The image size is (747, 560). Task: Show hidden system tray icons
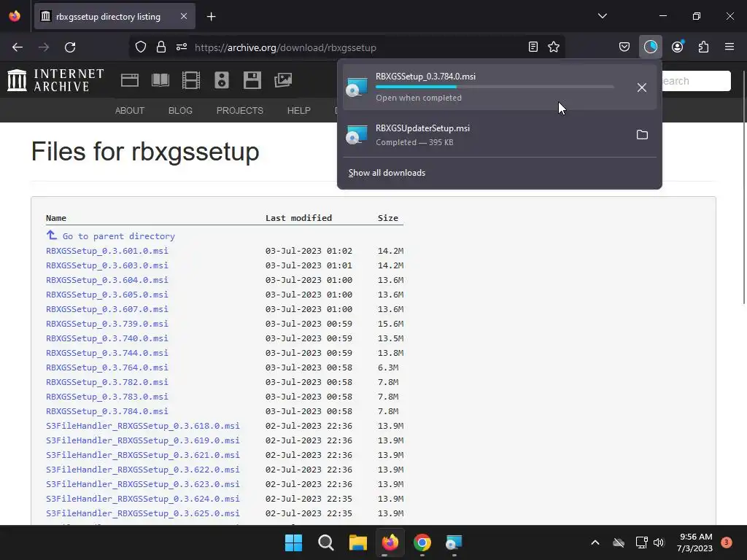click(x=595, y=542)
